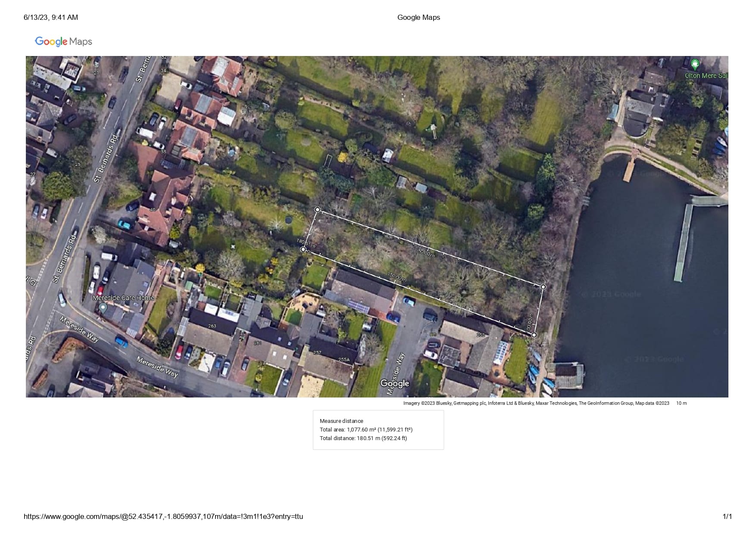Click the Google watermark on the map
The width and height of the screenshot is (756, 534).
(394, 383)
